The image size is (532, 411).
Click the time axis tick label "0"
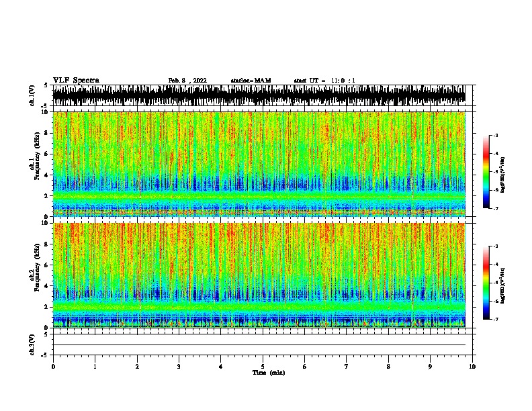click(x=53, y=367)
